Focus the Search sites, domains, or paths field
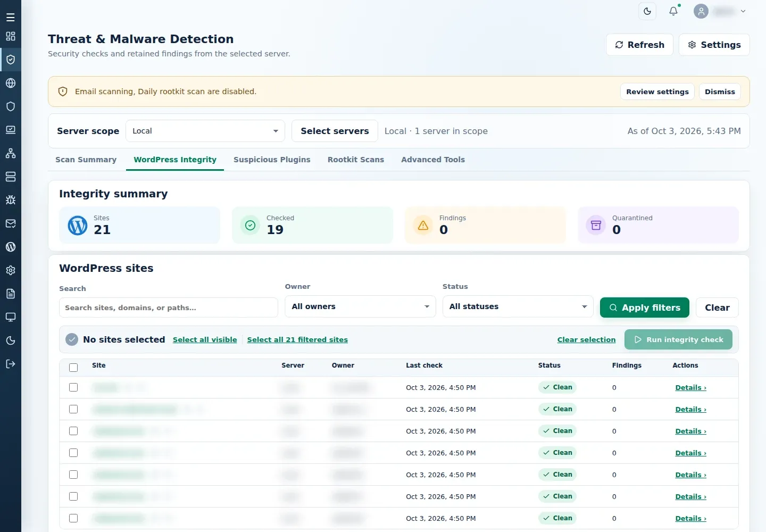The height and width of the screenshot is (532, 766). coord(169,307)
